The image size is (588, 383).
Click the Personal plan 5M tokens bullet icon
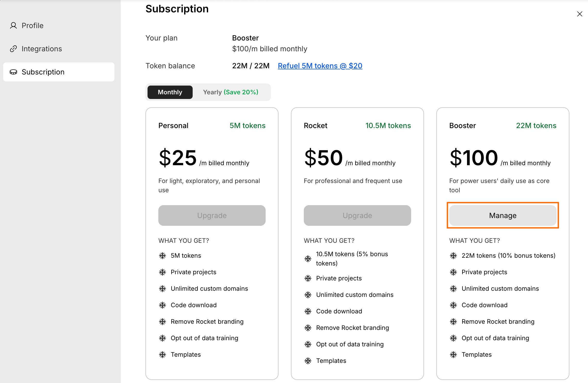[x=162, y=256]
